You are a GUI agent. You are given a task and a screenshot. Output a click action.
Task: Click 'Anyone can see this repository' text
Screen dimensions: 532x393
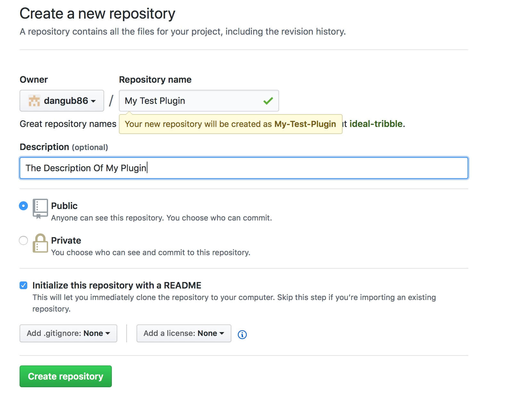coord(162,218)
